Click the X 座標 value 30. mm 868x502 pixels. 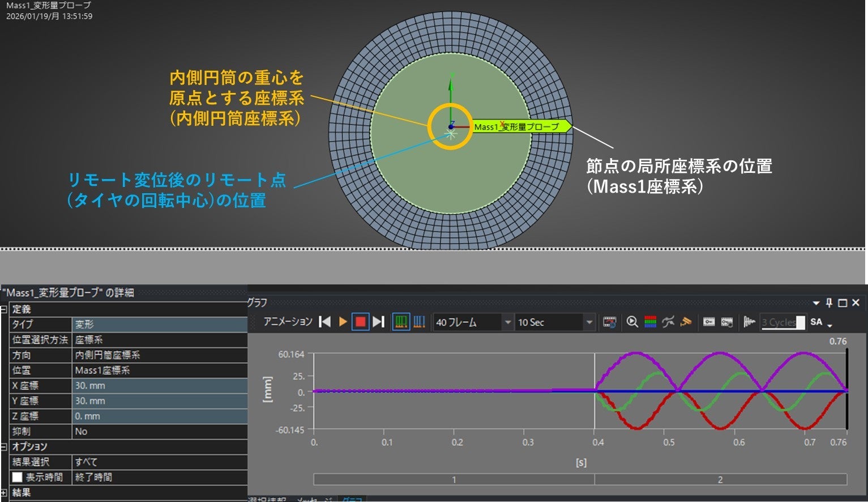tap(160, 385)
